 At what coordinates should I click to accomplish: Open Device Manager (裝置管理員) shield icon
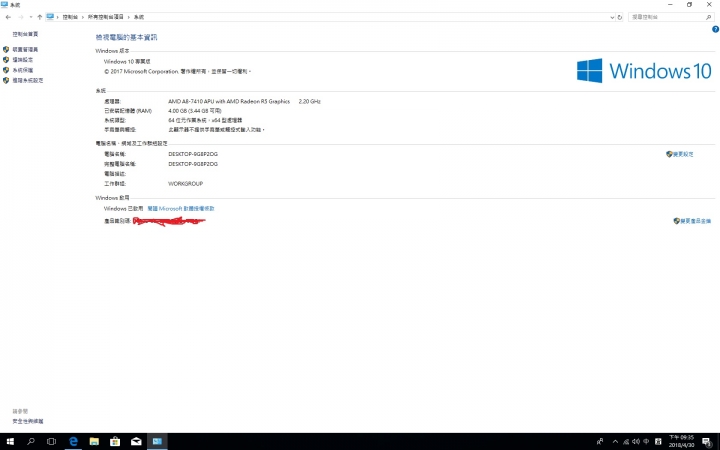(6, 49)
